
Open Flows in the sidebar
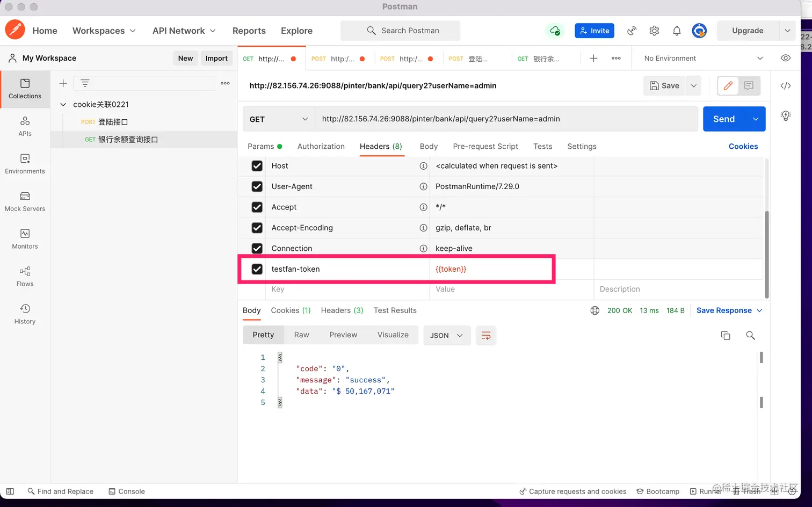[x=25, y=277]
